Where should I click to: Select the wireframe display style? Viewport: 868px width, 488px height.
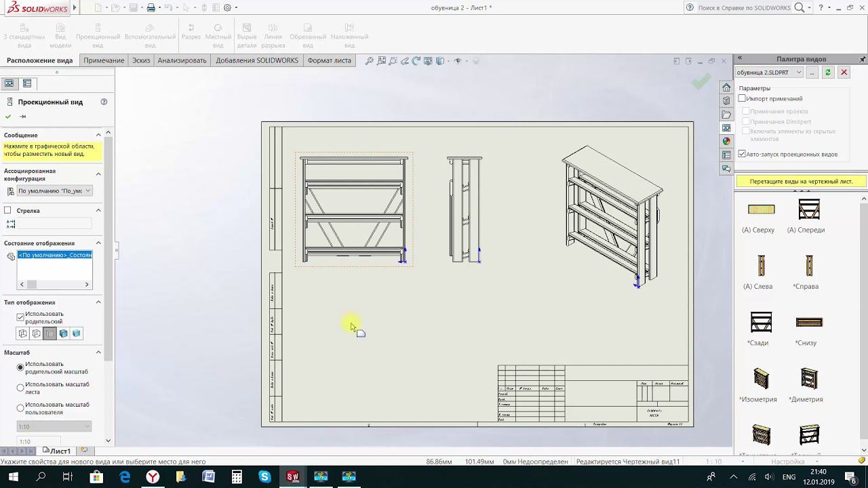23,333
